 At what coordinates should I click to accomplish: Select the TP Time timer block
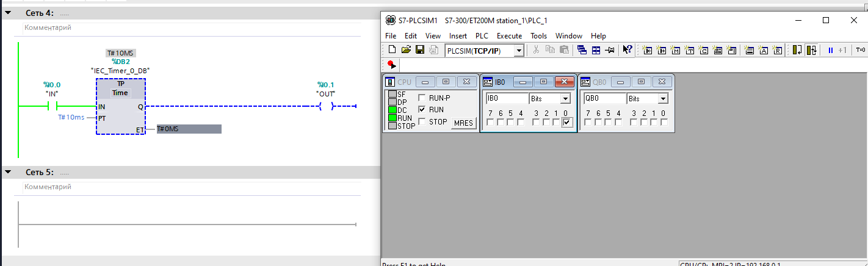click(120, 106)
